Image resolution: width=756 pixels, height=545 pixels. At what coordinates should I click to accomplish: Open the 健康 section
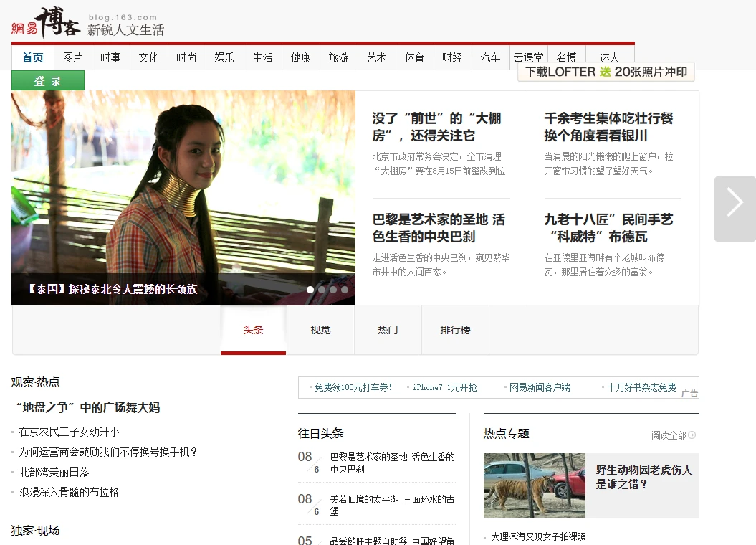click(300, 57)
